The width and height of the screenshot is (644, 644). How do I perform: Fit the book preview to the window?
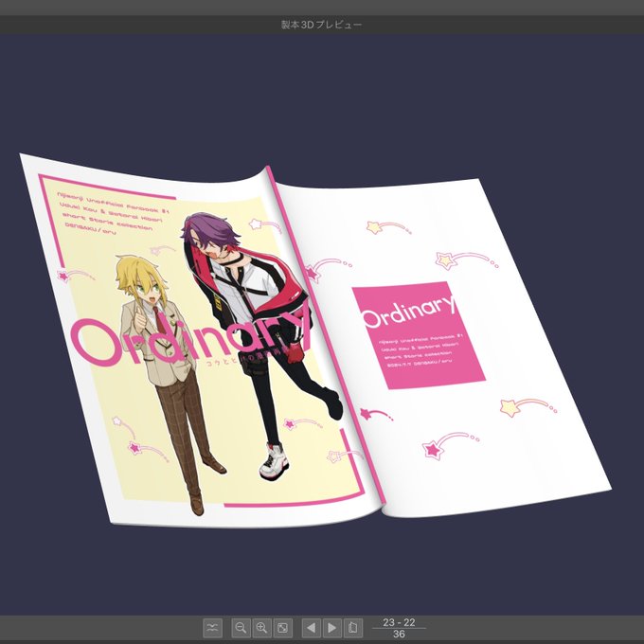click(282, 628)
